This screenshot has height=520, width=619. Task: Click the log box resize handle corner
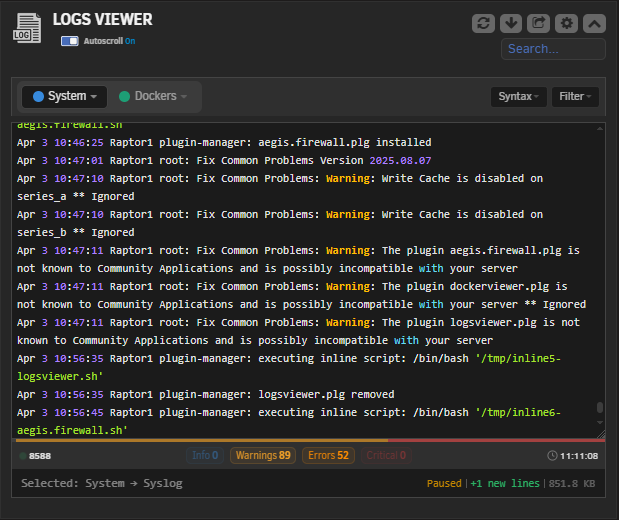pos(601,434)
